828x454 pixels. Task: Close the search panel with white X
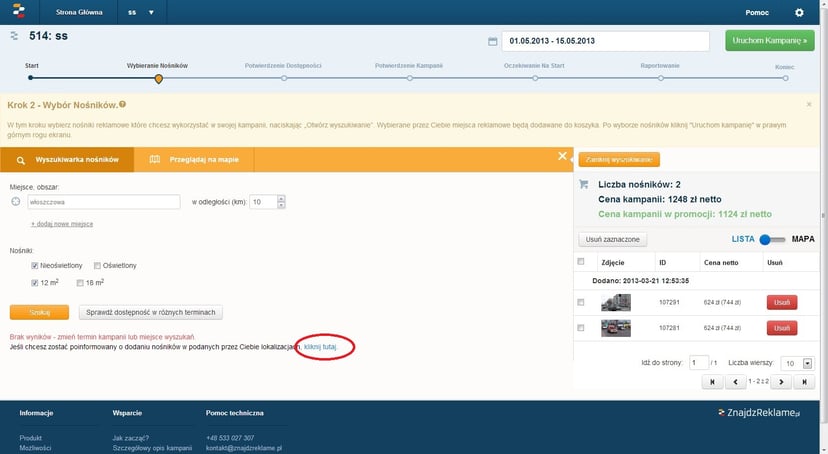(562, 156)
